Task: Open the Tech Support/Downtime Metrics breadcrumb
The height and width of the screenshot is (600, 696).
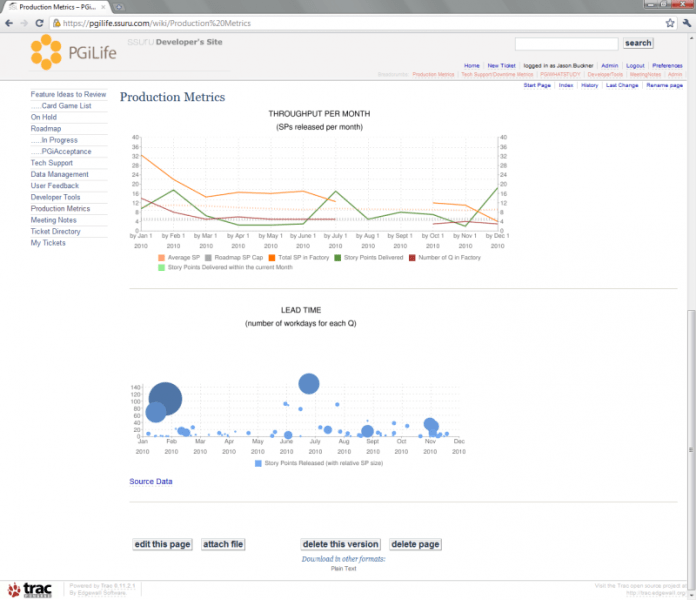Action: (497, 75)
